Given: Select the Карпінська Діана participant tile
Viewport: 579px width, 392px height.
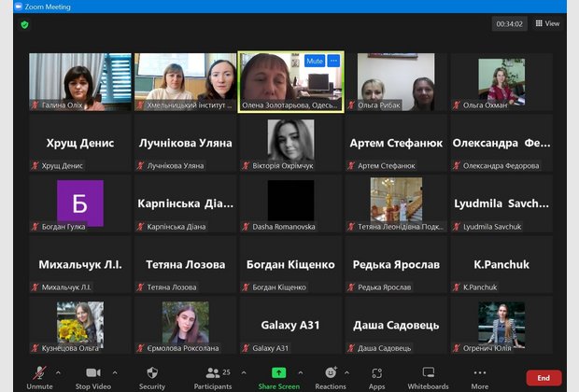Looking at the screenshot, I should tap(185, 203).
